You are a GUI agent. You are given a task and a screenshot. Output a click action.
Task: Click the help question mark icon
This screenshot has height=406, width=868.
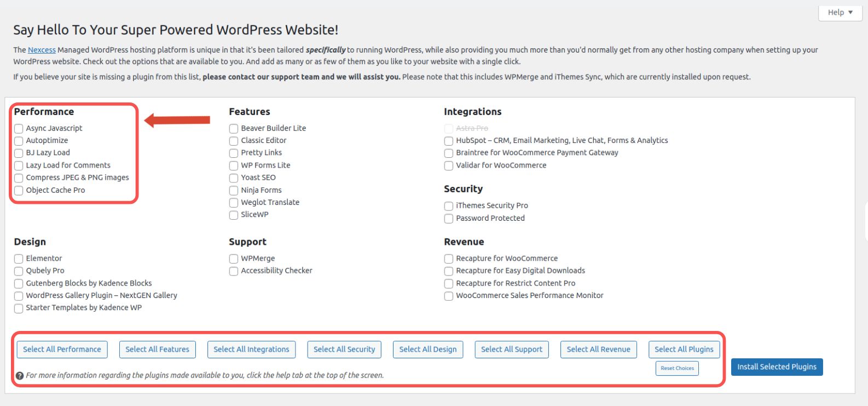[x=20, y=376]
